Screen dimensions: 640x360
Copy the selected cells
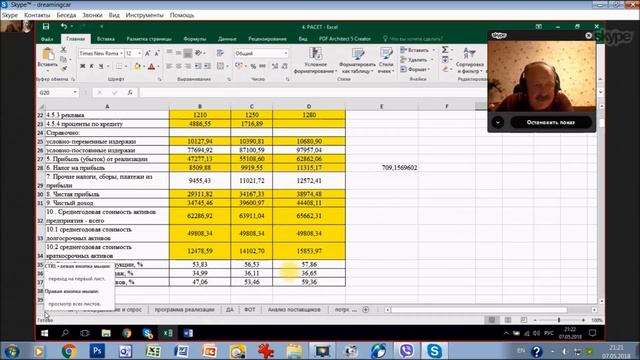tap(63, 59)
